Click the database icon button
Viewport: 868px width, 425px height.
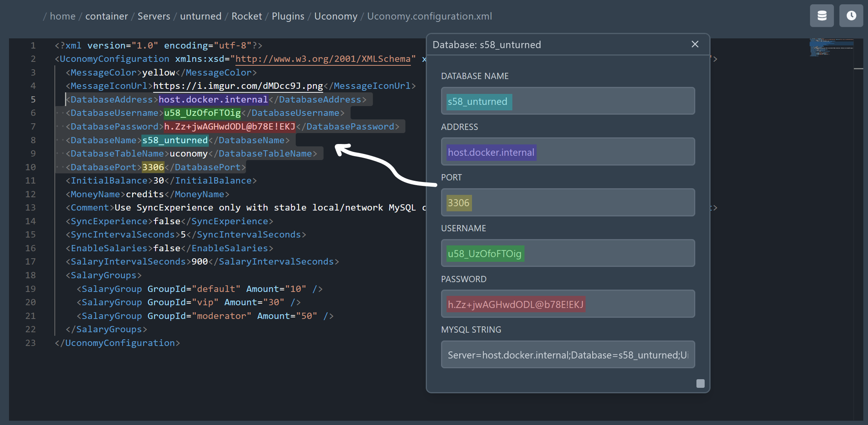(822, 16)
